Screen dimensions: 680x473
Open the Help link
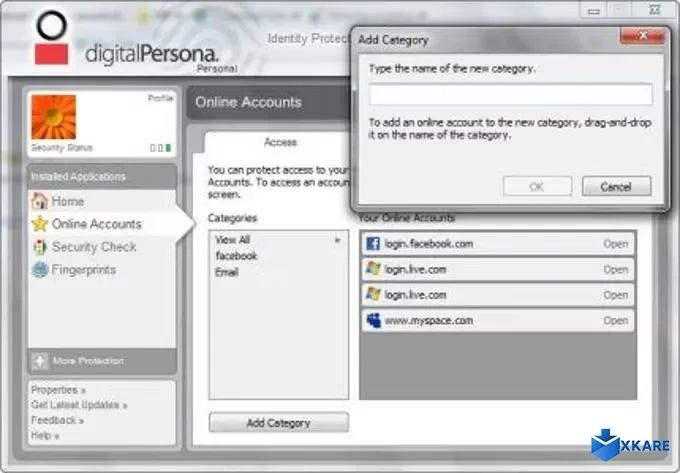click(45, 435)
